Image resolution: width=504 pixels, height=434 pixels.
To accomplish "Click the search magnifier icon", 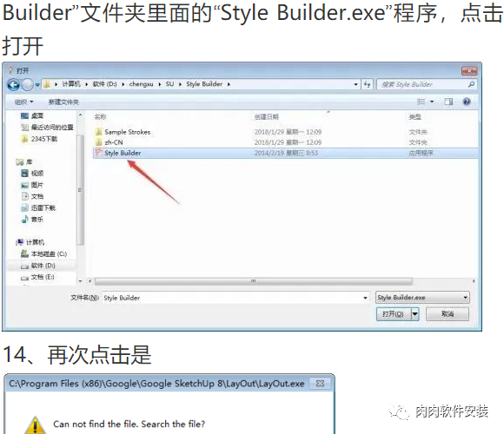I will 471,84.
